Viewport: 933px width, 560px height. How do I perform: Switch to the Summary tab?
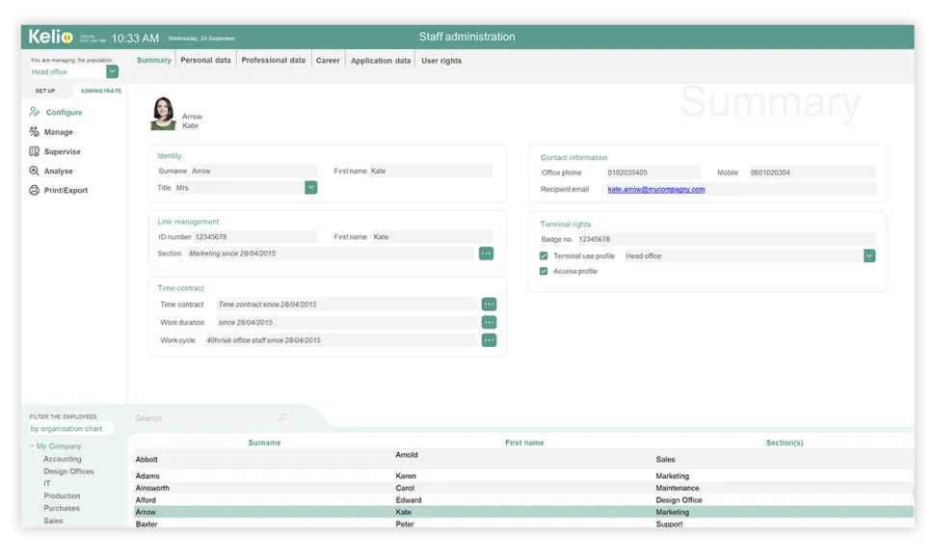point(153,60)
